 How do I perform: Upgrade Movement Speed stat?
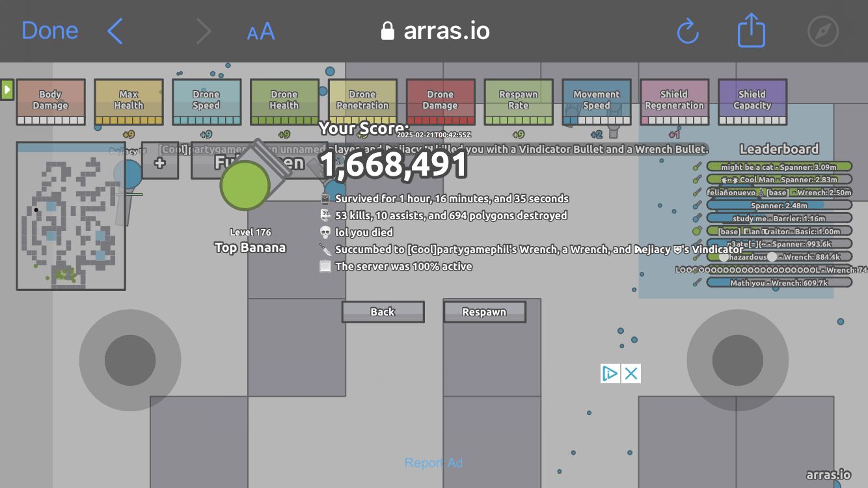[x=597, y=102]
